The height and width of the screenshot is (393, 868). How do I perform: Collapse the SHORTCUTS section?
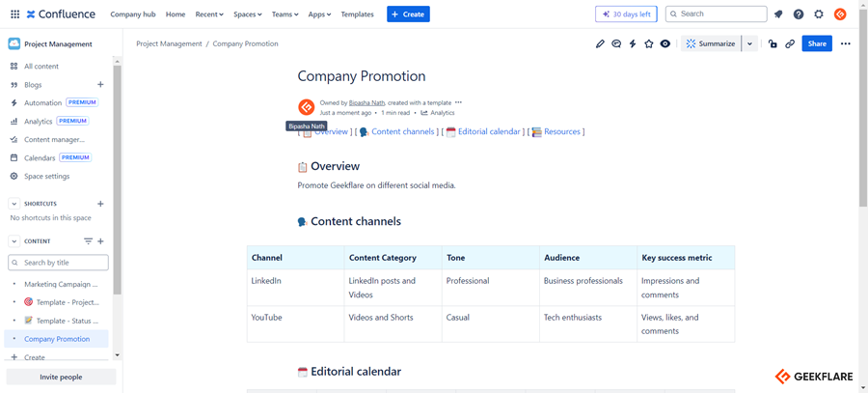pos(14,204)
